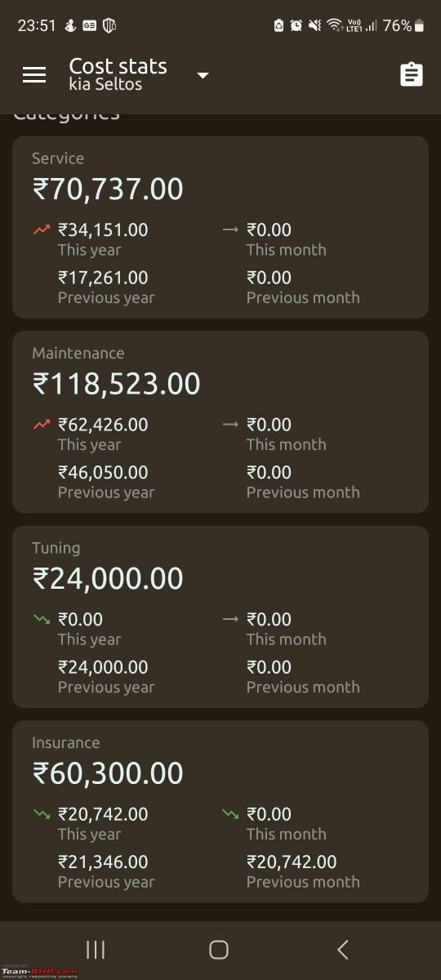
Task: Tap the Cost stats title
Action: coord(118,66)
